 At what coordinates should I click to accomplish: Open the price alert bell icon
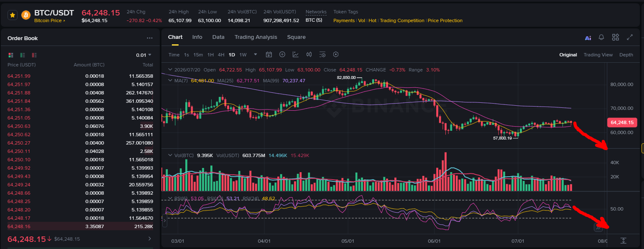coord(601,37)
